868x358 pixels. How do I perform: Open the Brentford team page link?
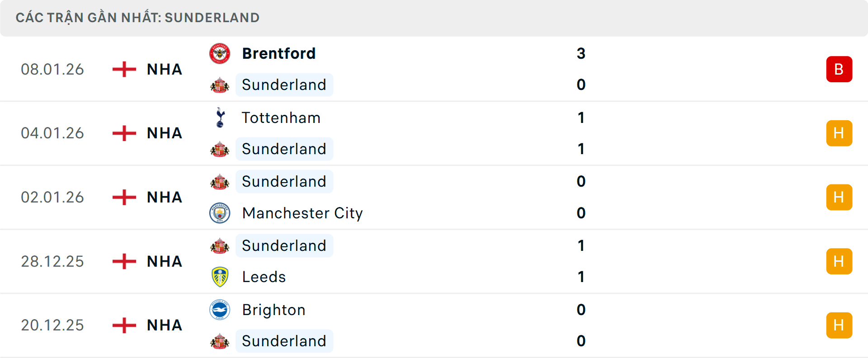point(278,53)
